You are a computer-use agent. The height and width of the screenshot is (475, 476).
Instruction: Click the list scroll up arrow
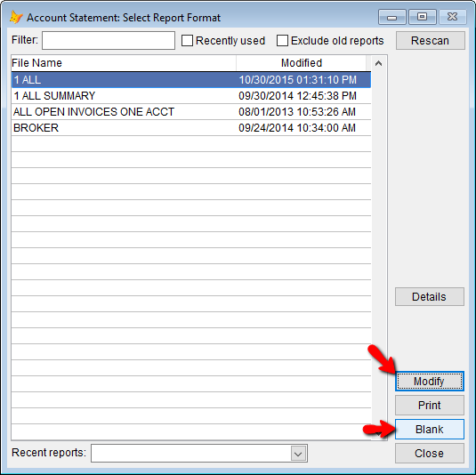378,63
